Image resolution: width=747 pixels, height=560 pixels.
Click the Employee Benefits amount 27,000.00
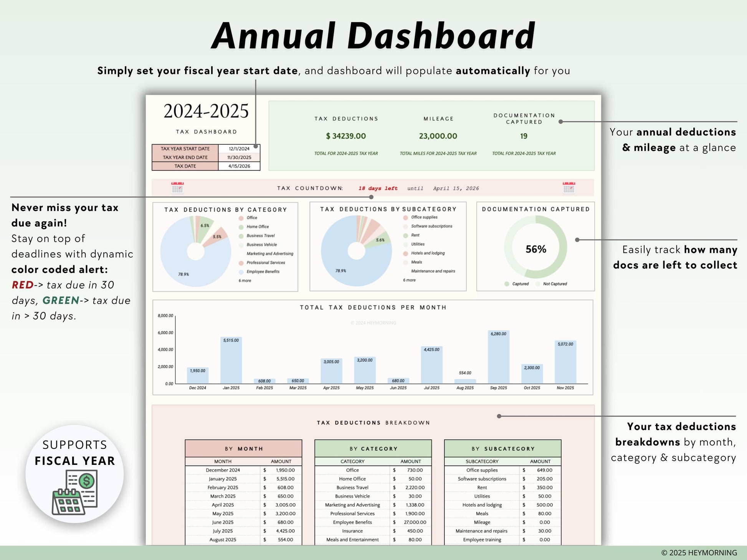pyautogui.click(x=411, y=522)
